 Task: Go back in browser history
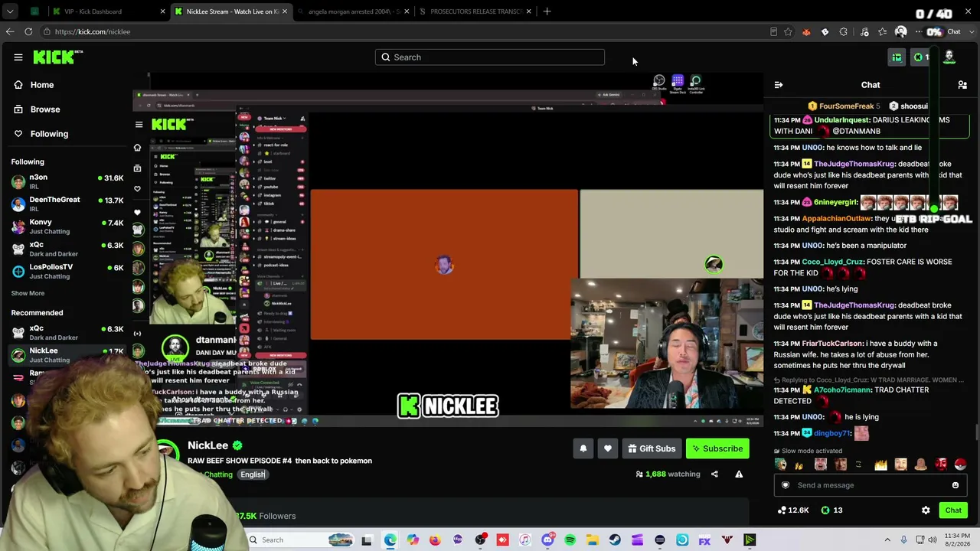(9, 31)
